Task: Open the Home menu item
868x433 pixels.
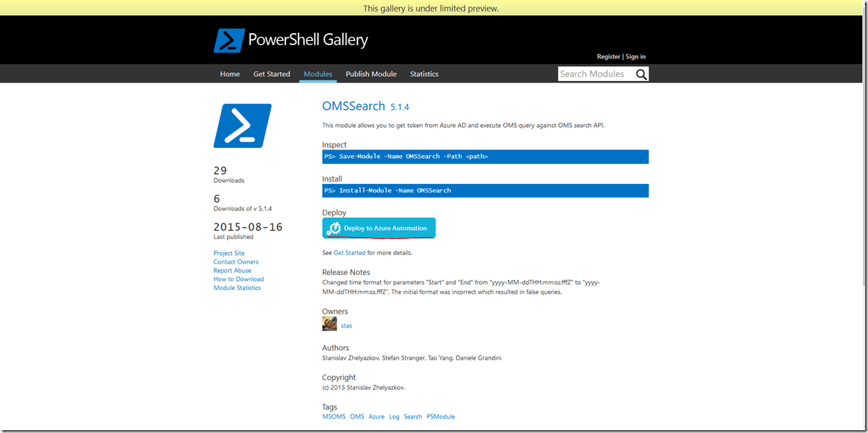Action: [x=230, y=74]
